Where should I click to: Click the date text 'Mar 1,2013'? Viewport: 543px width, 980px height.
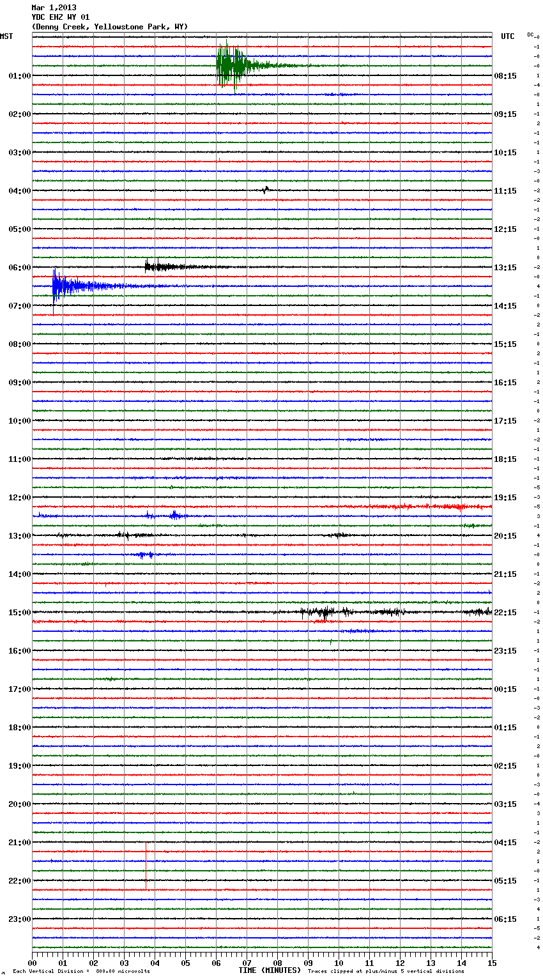click(54, 8)
